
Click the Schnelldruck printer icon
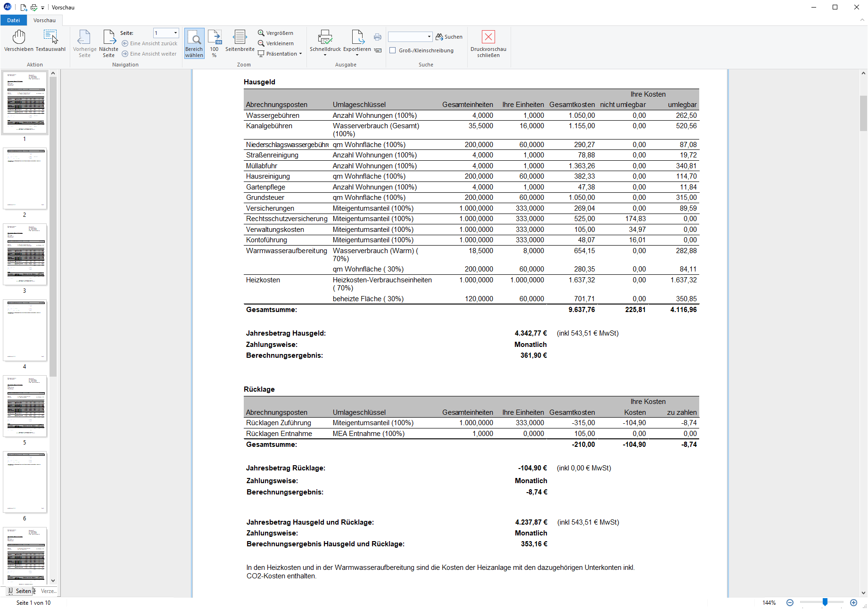pyautogui.click(x=325, y=38)
